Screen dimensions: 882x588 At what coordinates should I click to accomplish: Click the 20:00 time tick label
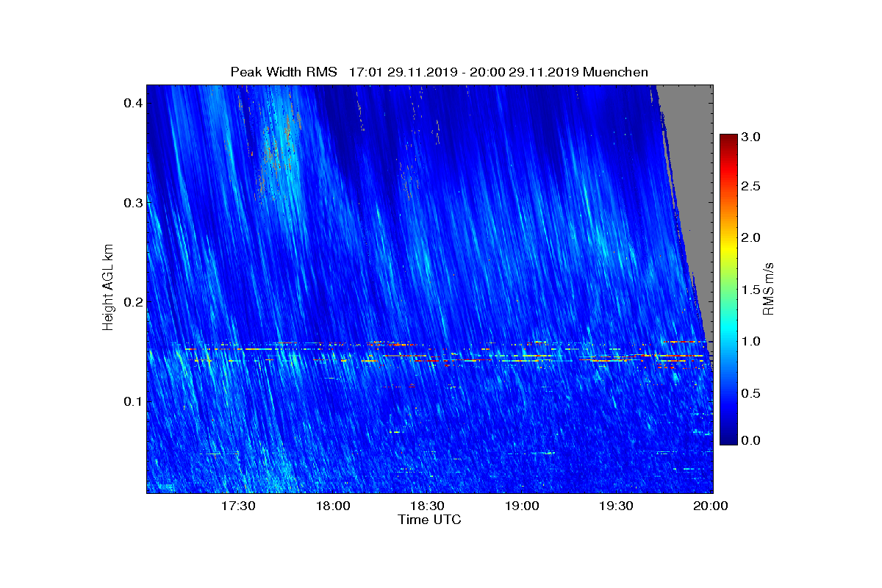click(x=711, y=506)
